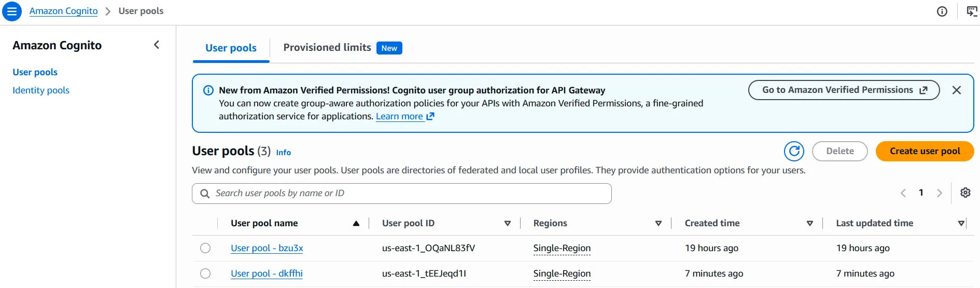Image resolution: width=980 pixels, height=288 pixels.
Task: Click the search magnifier icon
Action: point(205,194)
